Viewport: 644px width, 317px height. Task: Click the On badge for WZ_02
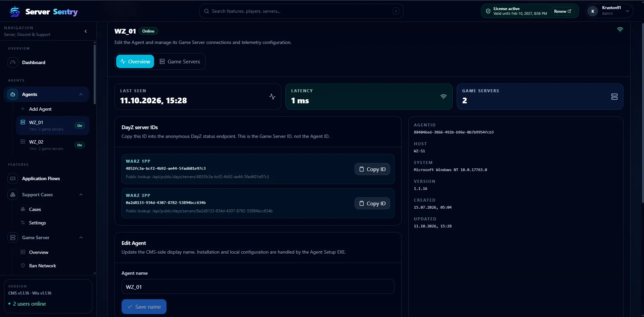point(80,145)
